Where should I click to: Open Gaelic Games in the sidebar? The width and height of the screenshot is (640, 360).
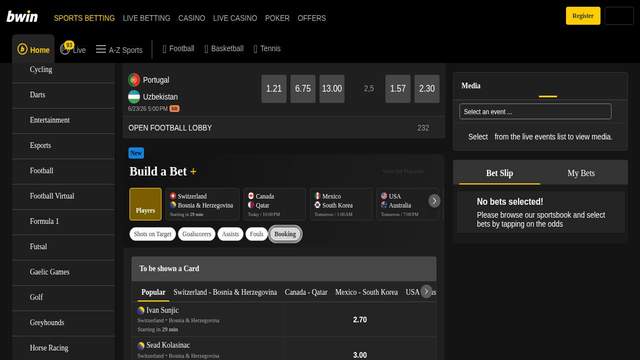(64, 272)
